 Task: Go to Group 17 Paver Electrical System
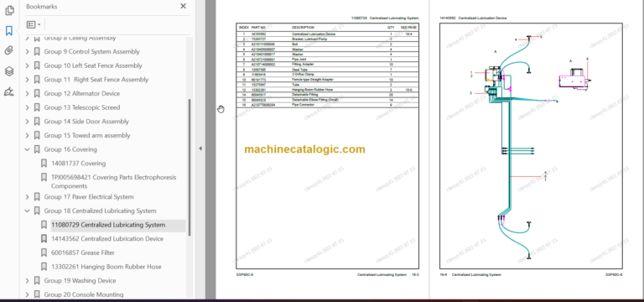[x=89, y=197]
